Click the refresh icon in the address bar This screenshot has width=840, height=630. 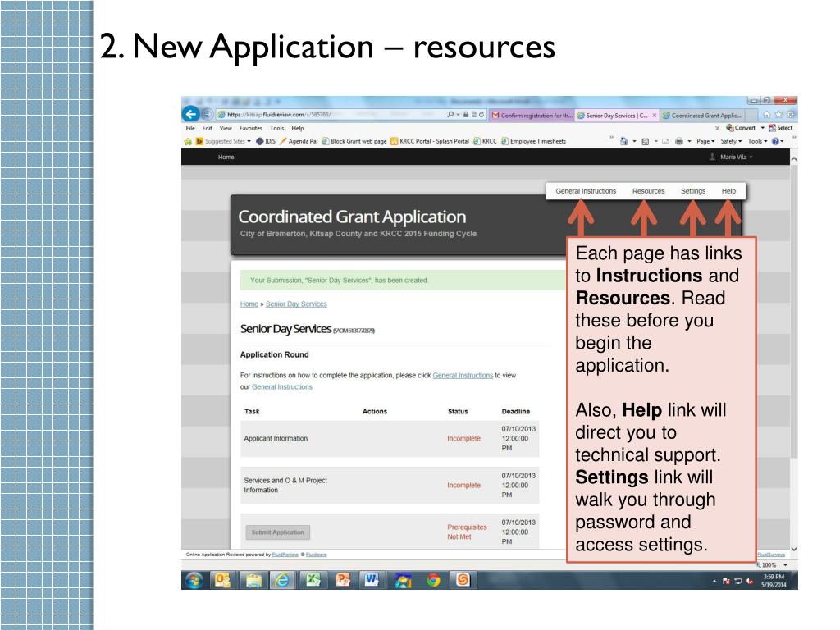pyautogui.click(x=482, y=115)
